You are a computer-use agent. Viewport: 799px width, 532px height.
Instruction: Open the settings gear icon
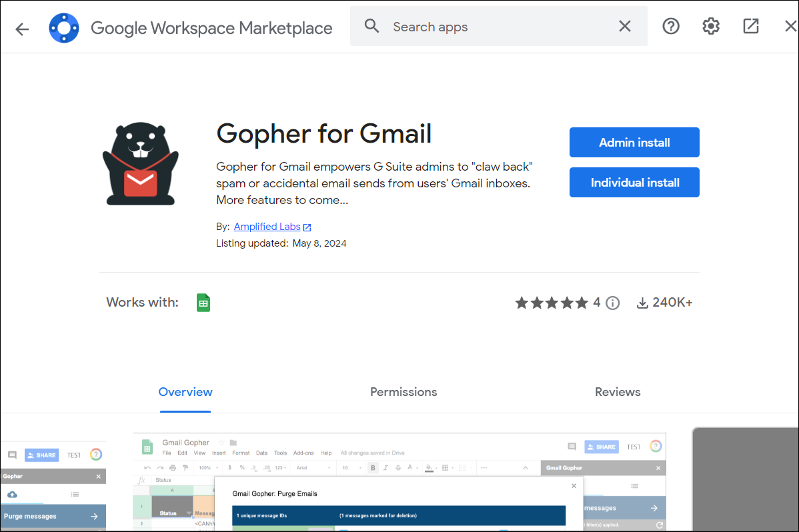pyautogui.click(x=711, y=26)
